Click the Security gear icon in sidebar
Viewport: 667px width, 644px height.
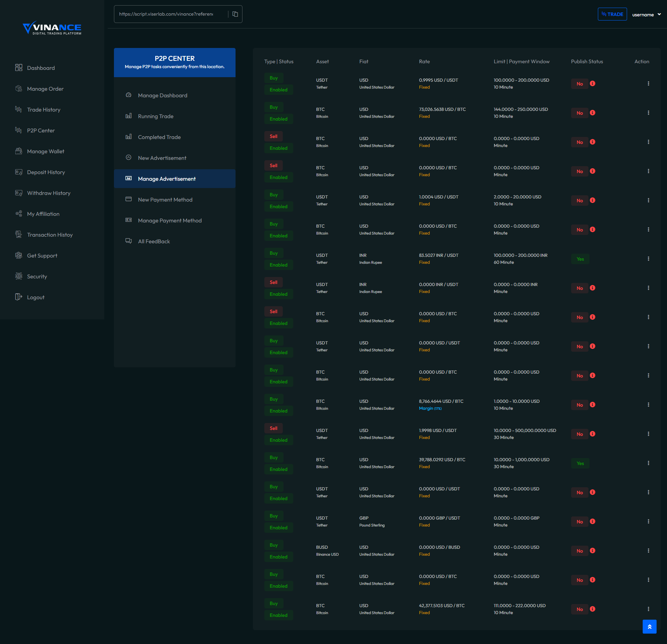tap(19, 276)
